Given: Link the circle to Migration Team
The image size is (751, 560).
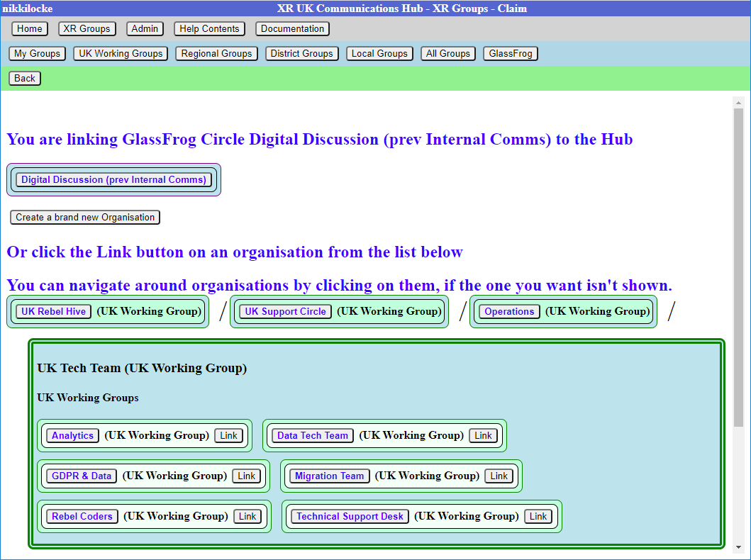Looking at the screenshot, I should pos(499,476).
